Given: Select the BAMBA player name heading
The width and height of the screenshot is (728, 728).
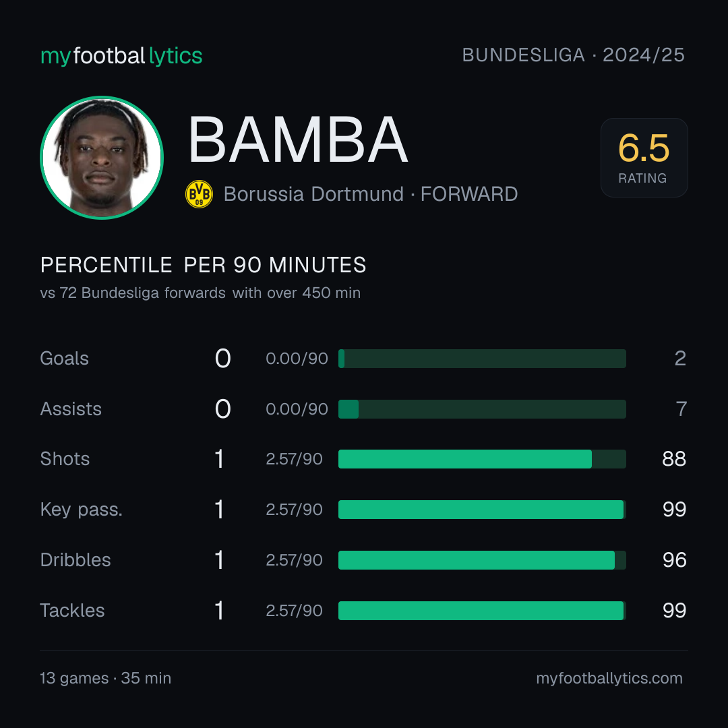Looking at the screenshot, I should click(x=298, y=140).
